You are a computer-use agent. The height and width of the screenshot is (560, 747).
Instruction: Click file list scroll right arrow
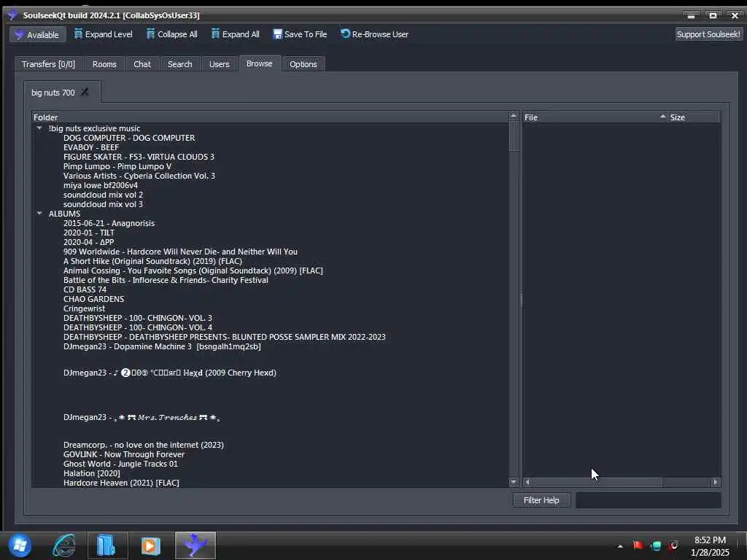pyautogui.click(x=715, y=482)
